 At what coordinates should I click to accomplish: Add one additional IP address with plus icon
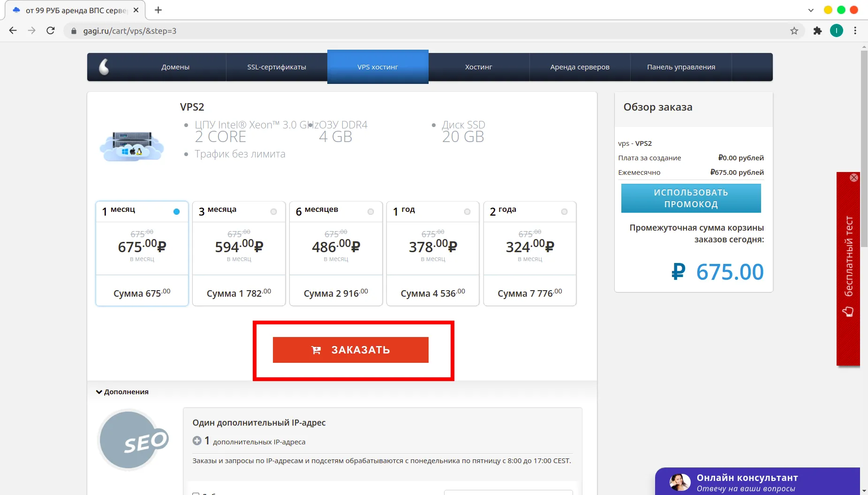click(x=197, y=441)
